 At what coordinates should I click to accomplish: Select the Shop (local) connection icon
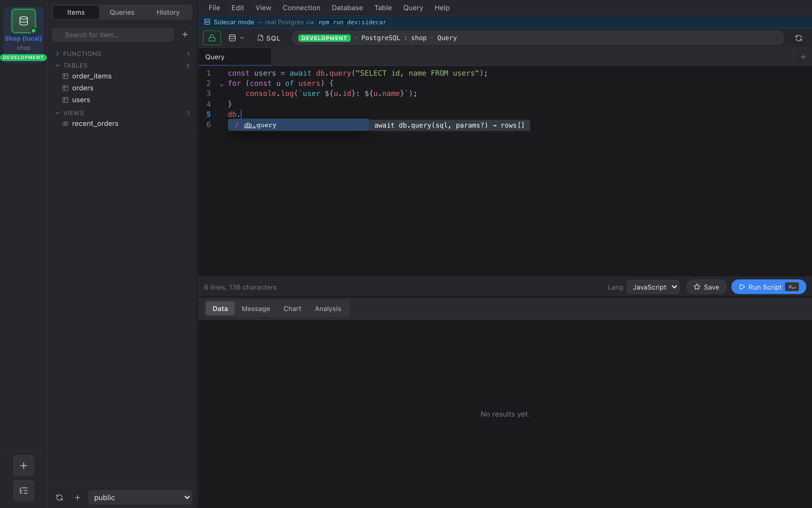tap(23, 21)
